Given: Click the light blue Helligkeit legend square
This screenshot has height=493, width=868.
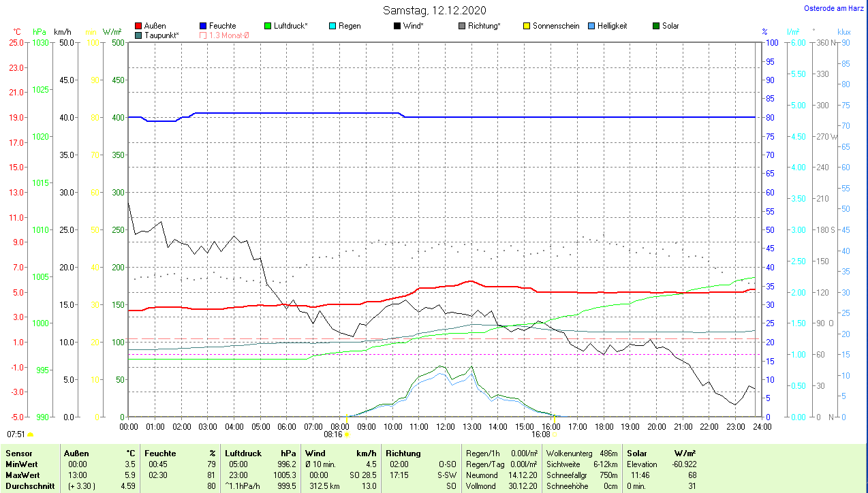Looking at the screenshot, I should click(x=591, y=27).
